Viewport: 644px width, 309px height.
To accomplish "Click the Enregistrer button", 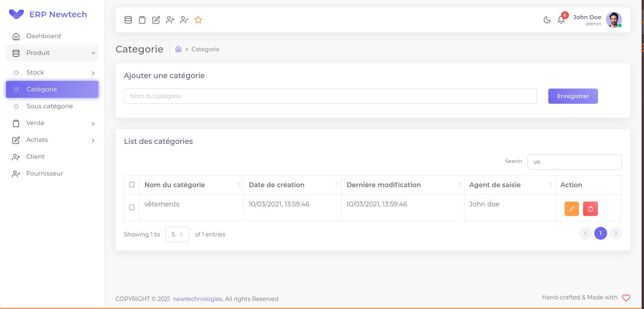I will pos(573,96).
